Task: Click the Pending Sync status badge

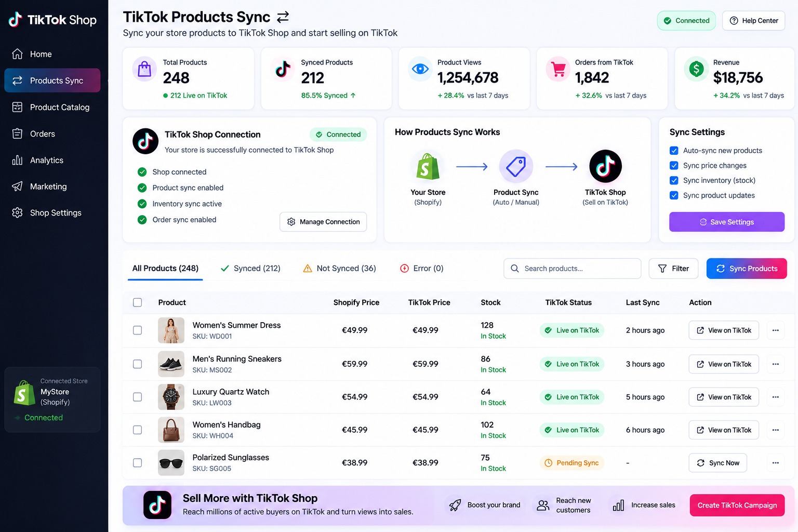Action: coord(571,463)
